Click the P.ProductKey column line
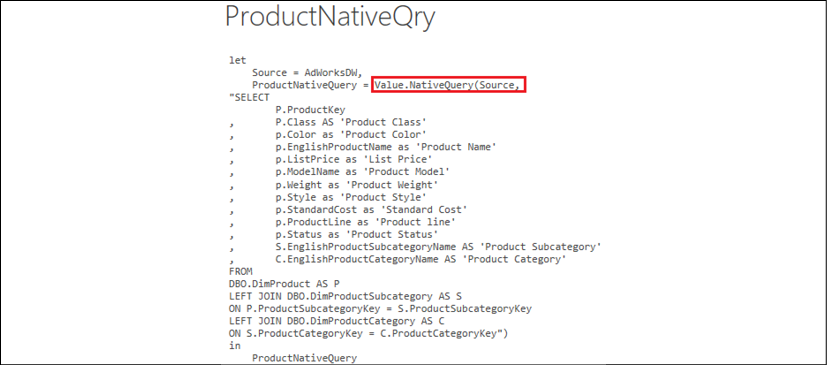Image resolution: width=827 pixels, height=365 pixels. pyautogui.click(x=310, y=110)
